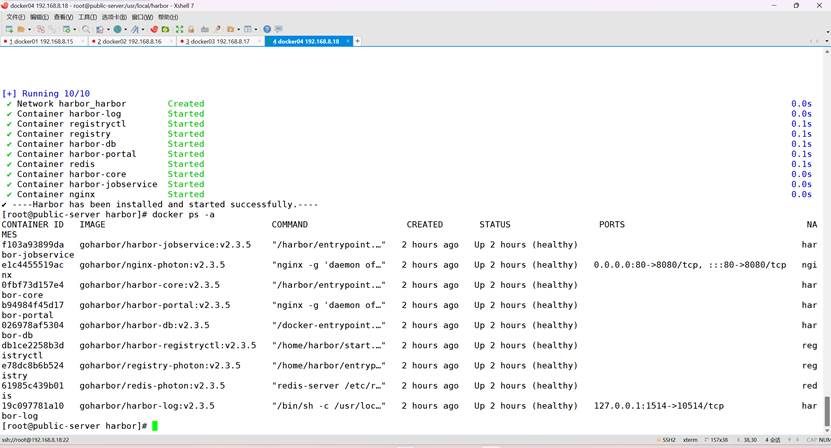Click the CONTAINER ID column header
831x448 pixels.
pyautogui.click(x=32, y=224)
